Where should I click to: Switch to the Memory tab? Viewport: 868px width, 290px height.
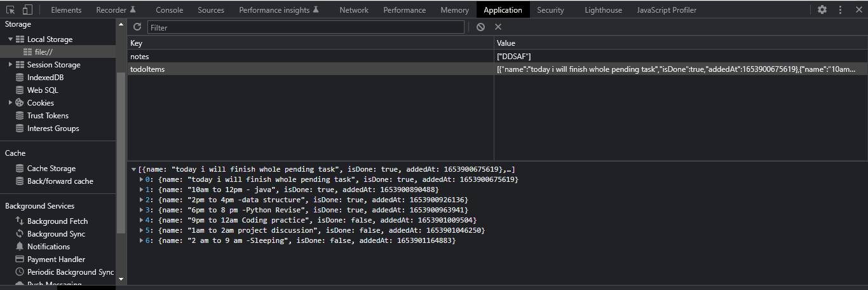click(455, 10)
